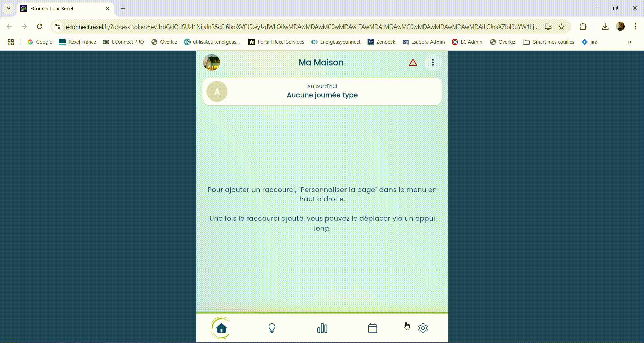The height and width of the screenshot is (343, 644).
Task: Open the Google bookmark
Action: pos(40,42)
